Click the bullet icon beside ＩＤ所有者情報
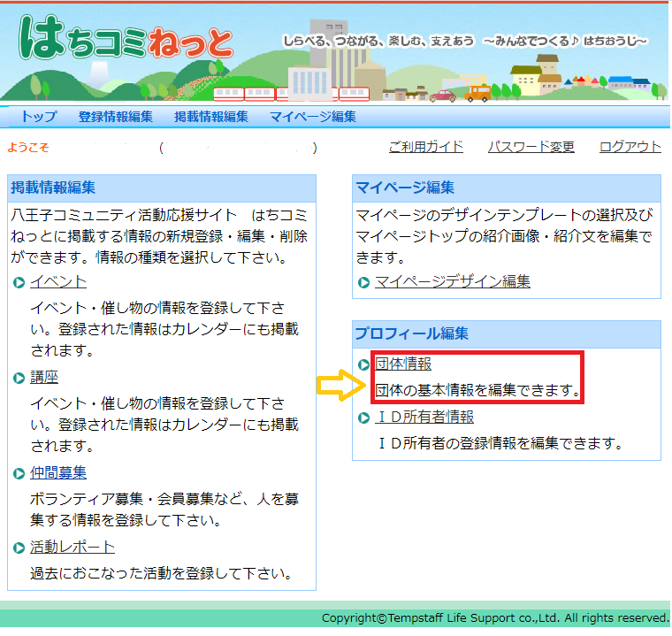The width and height of the screenshot is (672, 636). [x=364, y=418]
